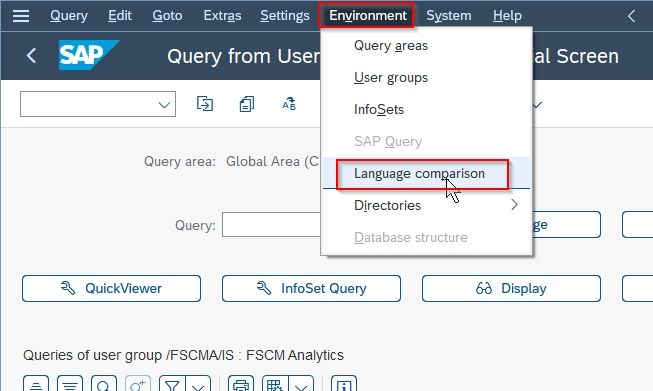Open the hamburger main menu icon
653x391 pixels.
tap(21, 16)
